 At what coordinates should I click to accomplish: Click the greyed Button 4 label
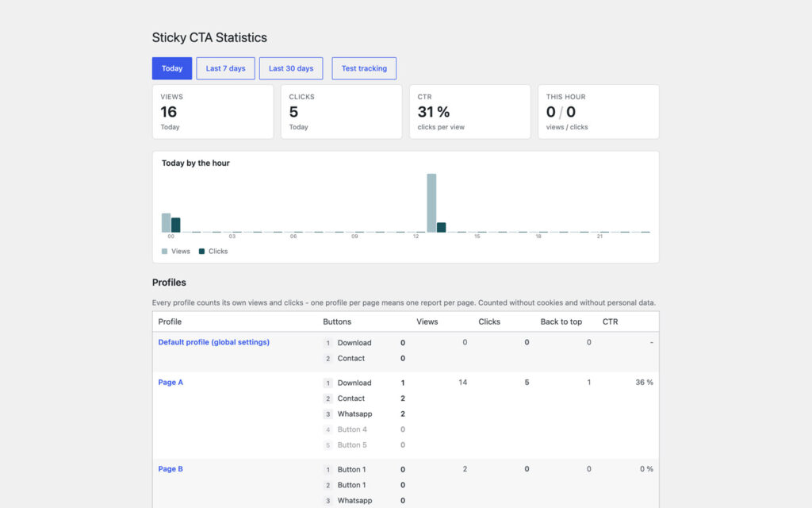pyautogui.click(x=352, y=429)
